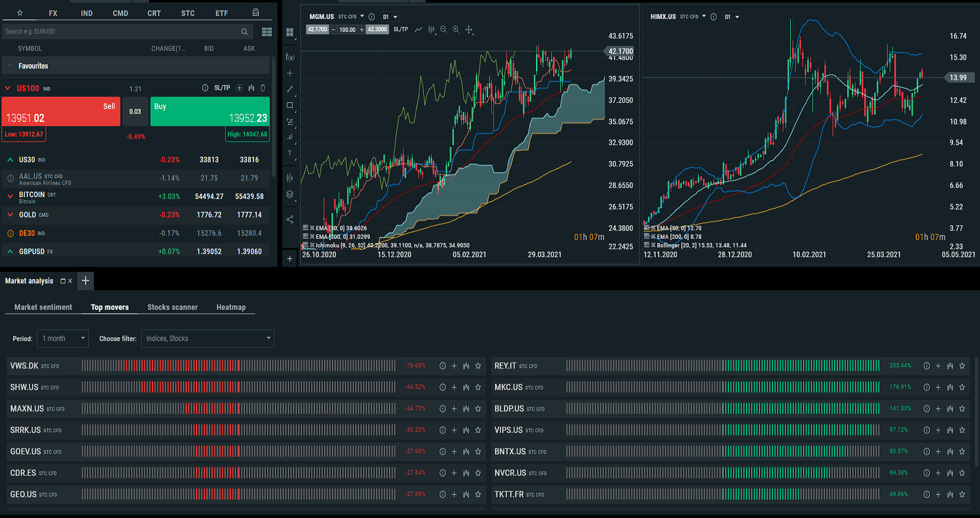
Task: Open new order plus for REY.IT
Action: (938, 366)
